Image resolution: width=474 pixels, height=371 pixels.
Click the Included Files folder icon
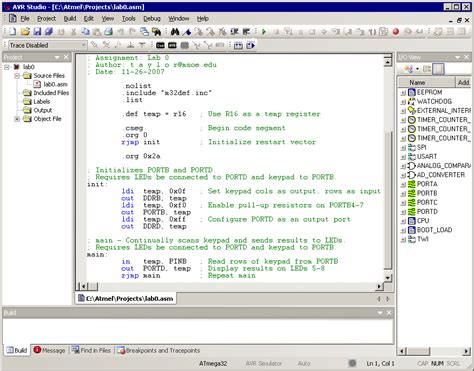tap(27, 93)
